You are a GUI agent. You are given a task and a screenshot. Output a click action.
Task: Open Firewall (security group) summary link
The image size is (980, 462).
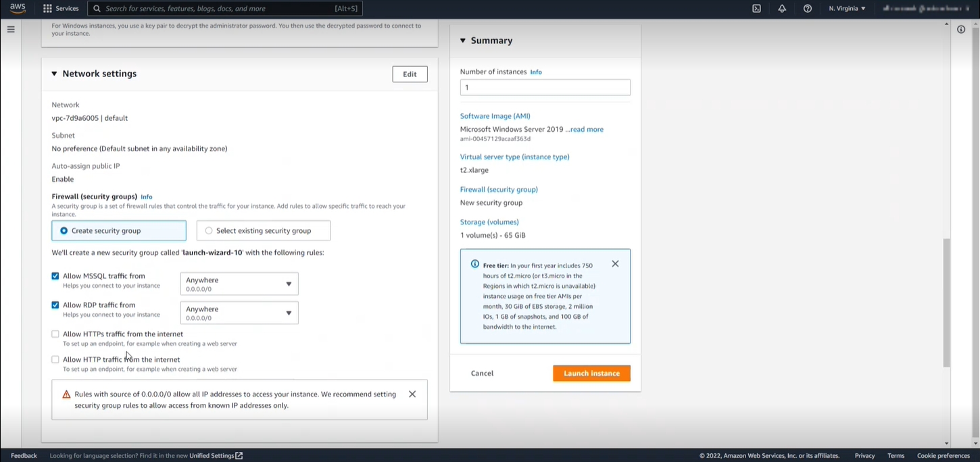point(499,190)
